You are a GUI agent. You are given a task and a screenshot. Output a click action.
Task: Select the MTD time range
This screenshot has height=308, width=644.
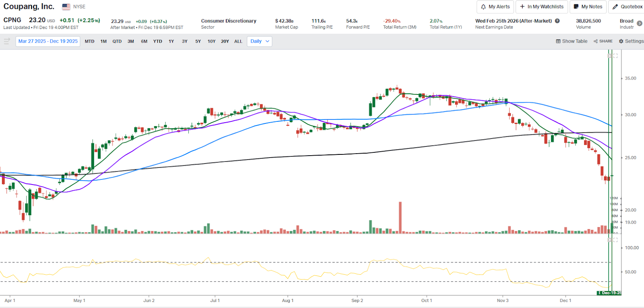pyautogui.click(x=89, y=41)
